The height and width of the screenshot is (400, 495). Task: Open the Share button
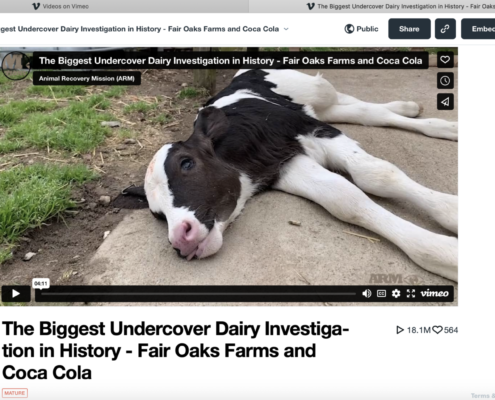click(x=409, y=29)
